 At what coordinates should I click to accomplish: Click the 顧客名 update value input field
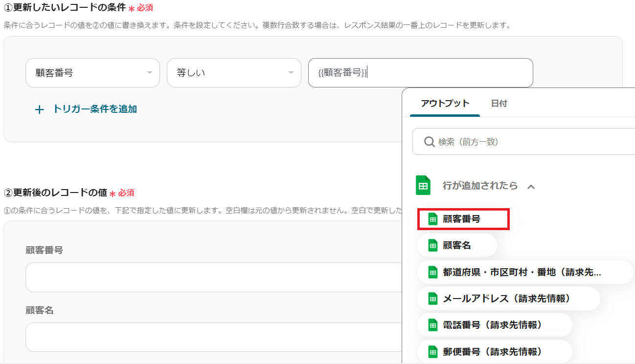[213, 337]
